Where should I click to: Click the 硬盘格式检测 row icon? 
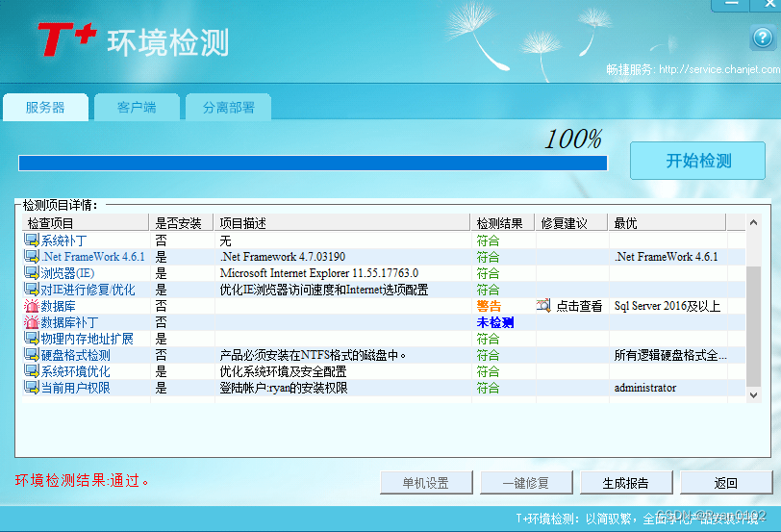(32, 355)
